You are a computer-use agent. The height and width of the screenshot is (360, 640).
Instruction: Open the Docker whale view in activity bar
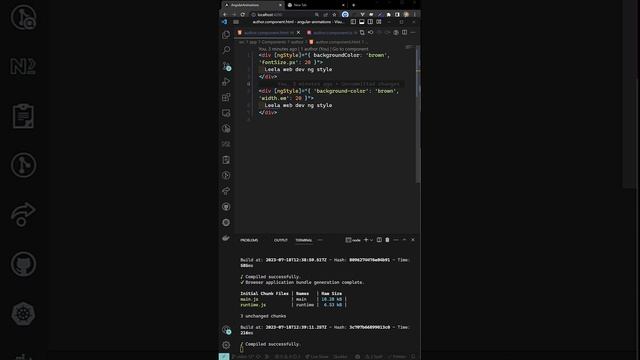tap(226, 238)
